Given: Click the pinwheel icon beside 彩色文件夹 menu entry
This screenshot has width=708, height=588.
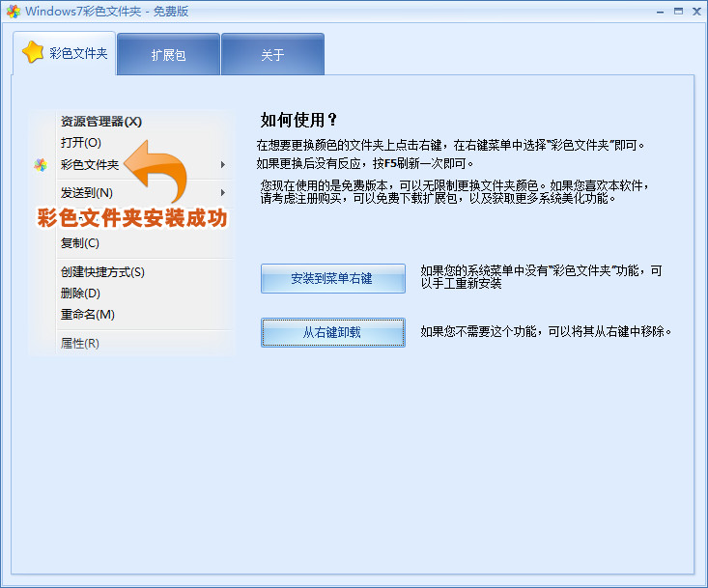Looking at the screenshot, I should pos(41,165).
